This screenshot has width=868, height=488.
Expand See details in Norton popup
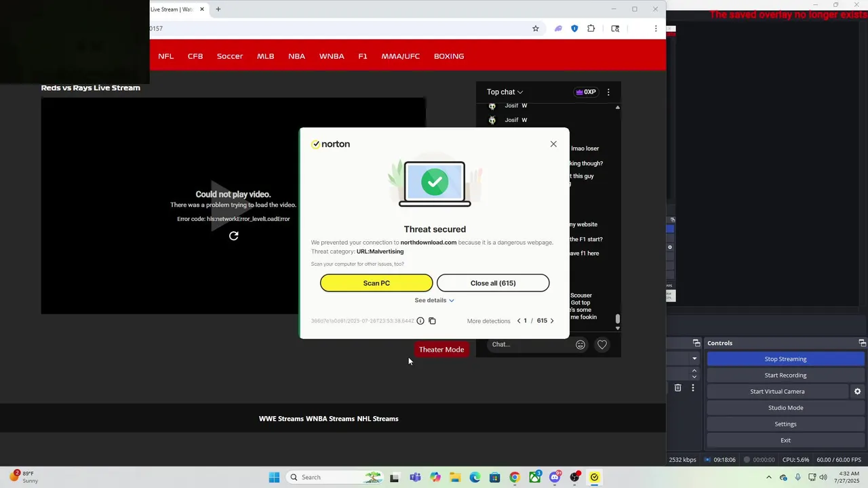click(434, 300)
